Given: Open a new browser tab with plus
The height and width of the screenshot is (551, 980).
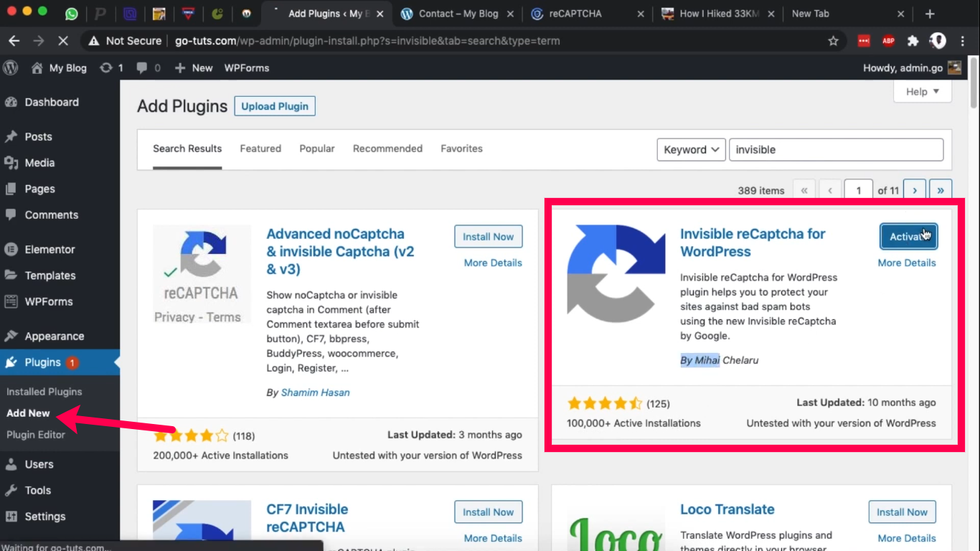Looking at the screenshot, I should [x=930, y=14].
